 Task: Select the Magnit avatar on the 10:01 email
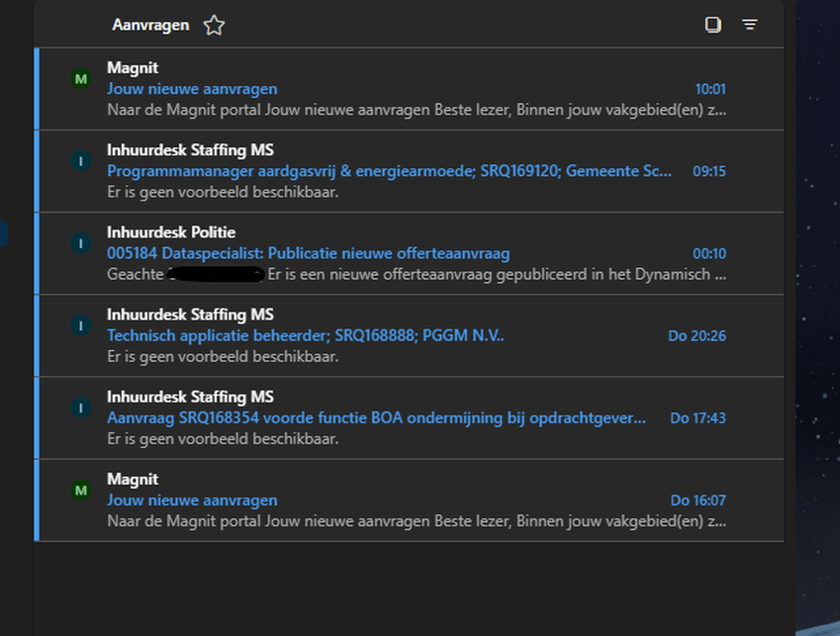[81, 79]
